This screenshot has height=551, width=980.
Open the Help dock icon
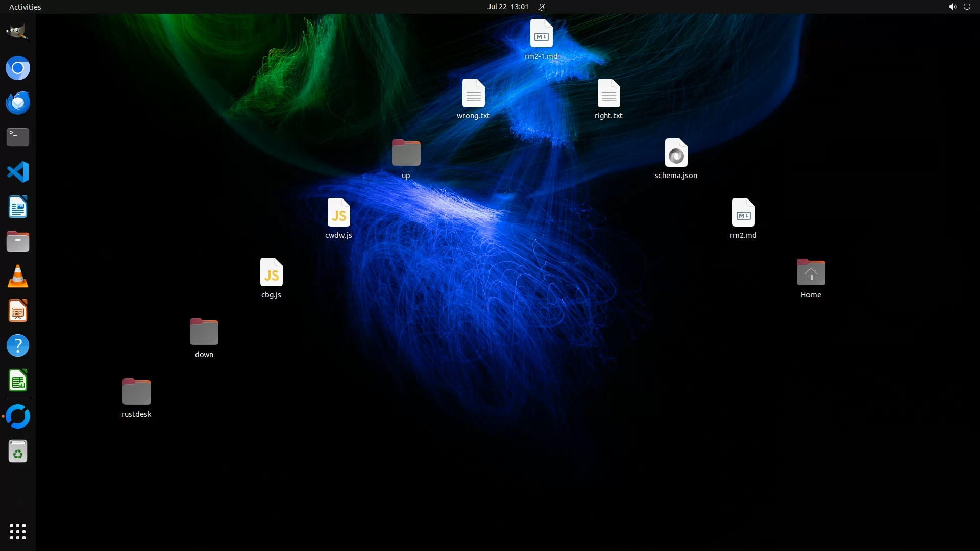click(17, 345)
